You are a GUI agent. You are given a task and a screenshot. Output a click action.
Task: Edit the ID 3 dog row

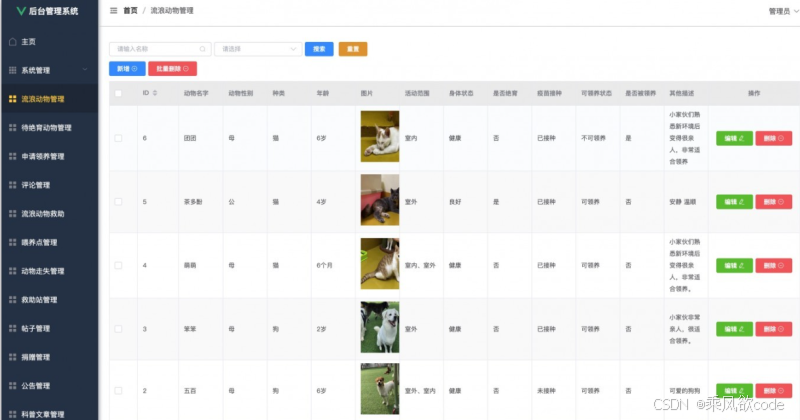tap(734, 329)
